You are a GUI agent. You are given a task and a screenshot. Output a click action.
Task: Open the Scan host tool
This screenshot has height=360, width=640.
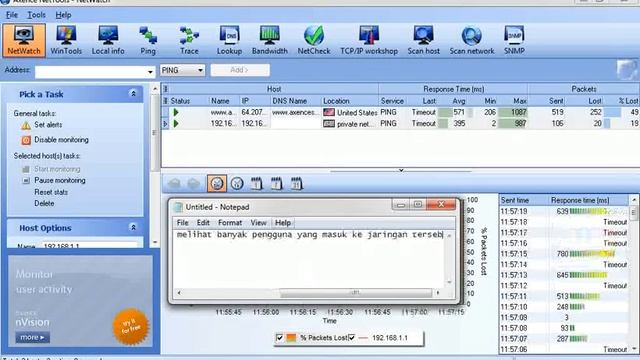point(423,40)
